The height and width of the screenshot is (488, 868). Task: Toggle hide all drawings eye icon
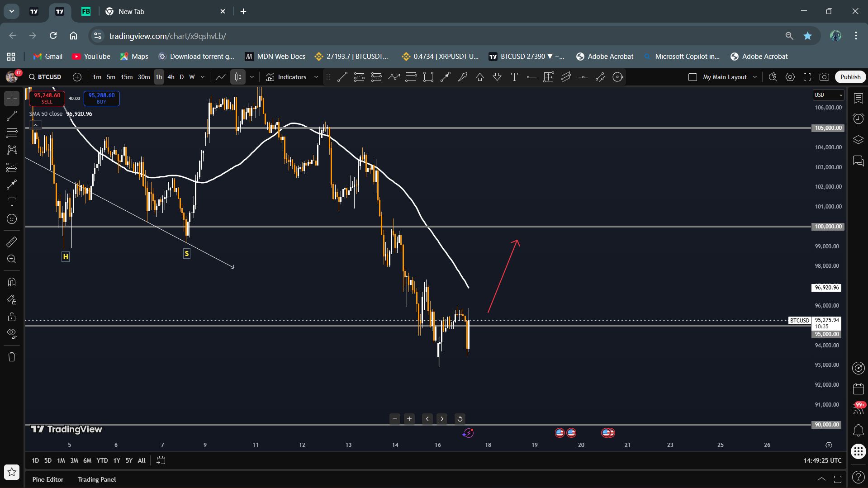tap(12, 334)
